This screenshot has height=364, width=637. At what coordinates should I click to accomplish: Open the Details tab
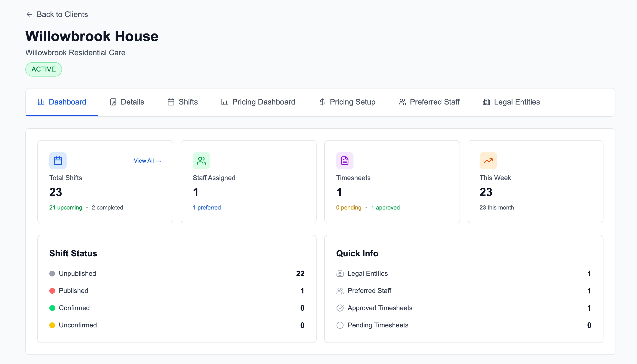pos(127,102)
